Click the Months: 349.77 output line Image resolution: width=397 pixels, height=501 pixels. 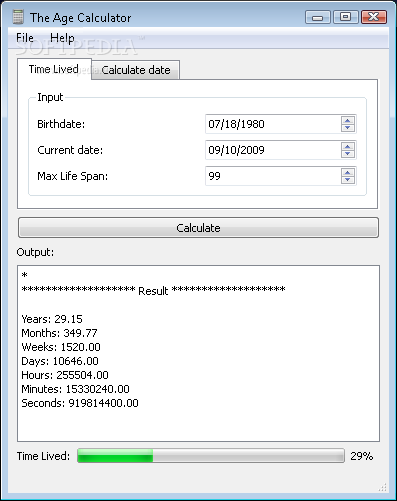59,333
